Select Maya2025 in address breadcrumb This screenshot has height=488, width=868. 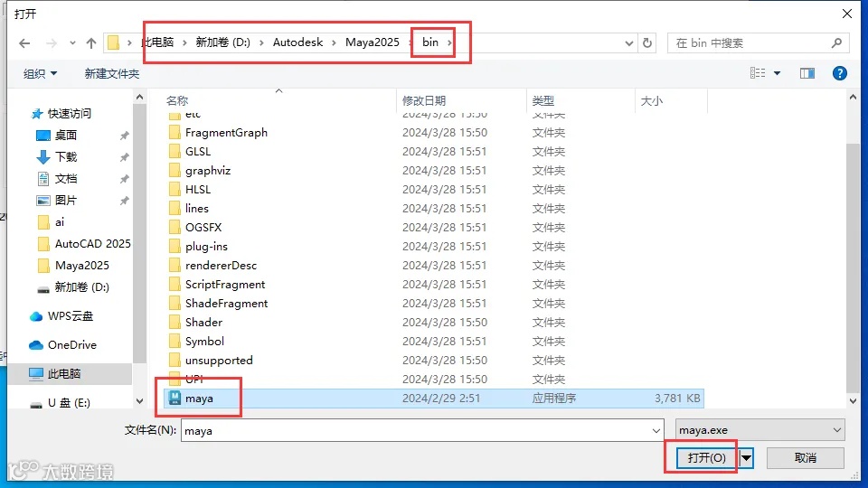pyautogui.click(x=372, y=42)
